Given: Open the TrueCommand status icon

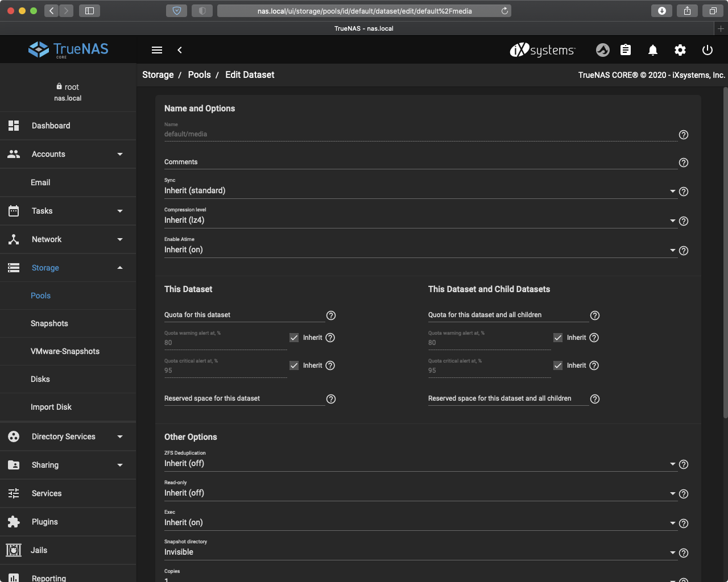Looking at the screenshot, I should pos(603,50).
